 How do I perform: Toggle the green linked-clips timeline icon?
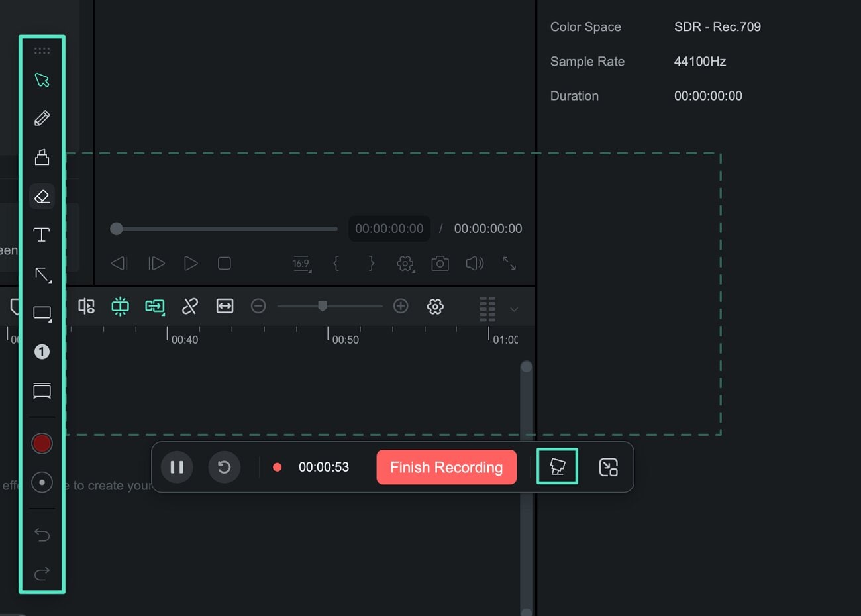[x=155, y=306]
